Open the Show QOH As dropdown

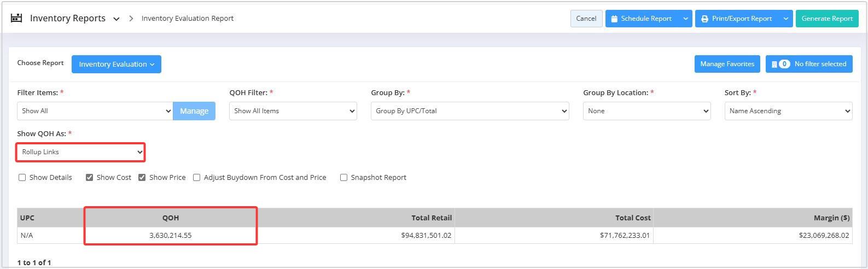pyautogui.click(x=80, y=152)
